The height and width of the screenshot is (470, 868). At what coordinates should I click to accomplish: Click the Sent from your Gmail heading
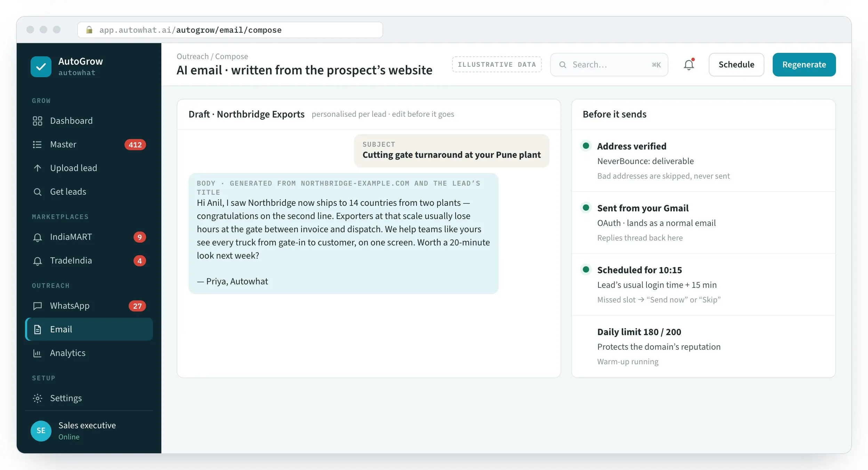click(643, 208)
